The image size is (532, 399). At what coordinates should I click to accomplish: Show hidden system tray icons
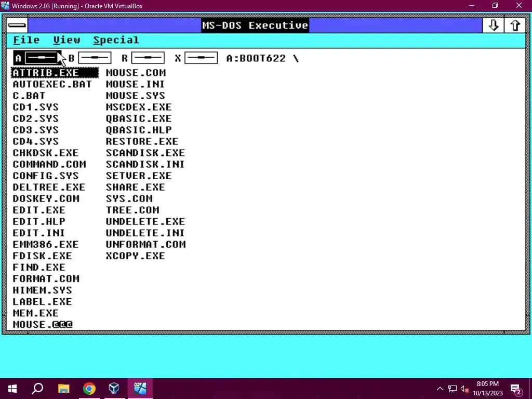pyautogui.click(x=440, y=389)
